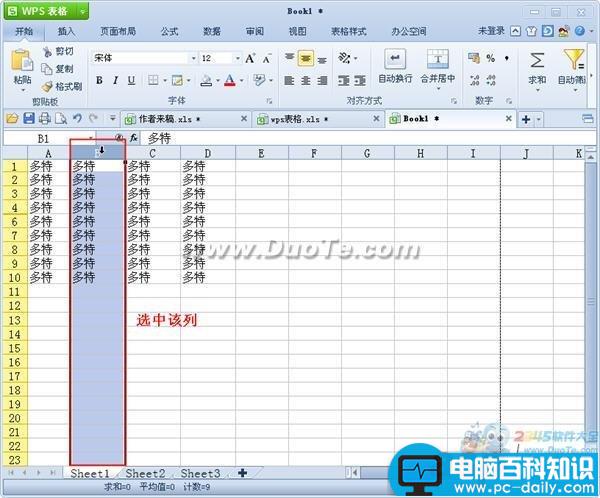
Task: Switch to Sheet3 tab
Action: pyautogui.click(x=201, y=474)
